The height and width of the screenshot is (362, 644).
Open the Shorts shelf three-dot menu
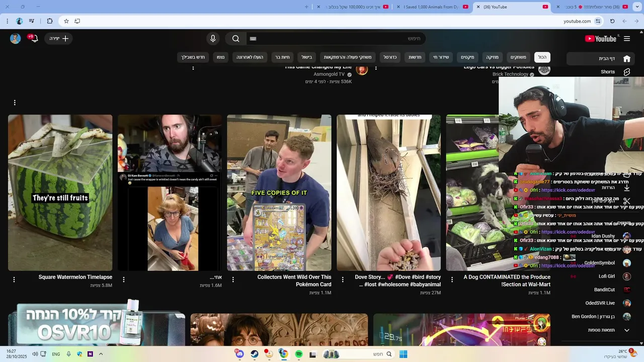tap(15, 103)
